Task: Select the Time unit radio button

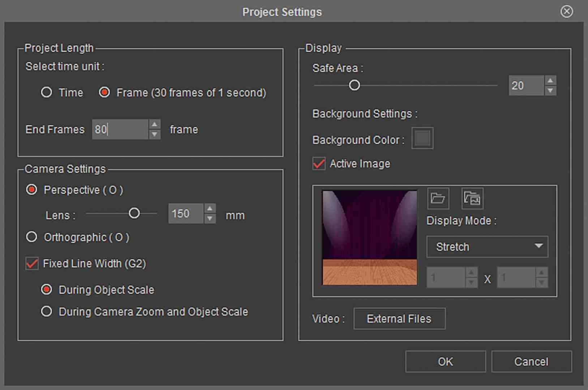Action: [x=47, y=92]
